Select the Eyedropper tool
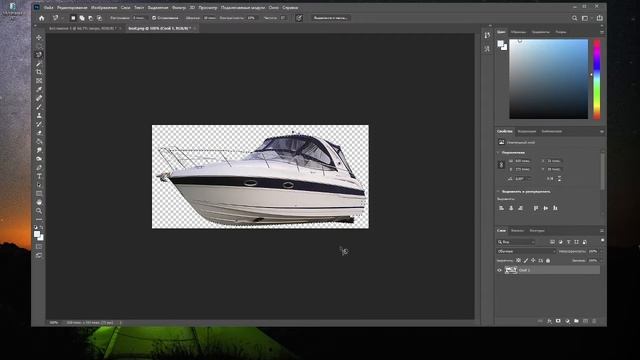Viewport: 640px width, 360px height. (39, 89)
